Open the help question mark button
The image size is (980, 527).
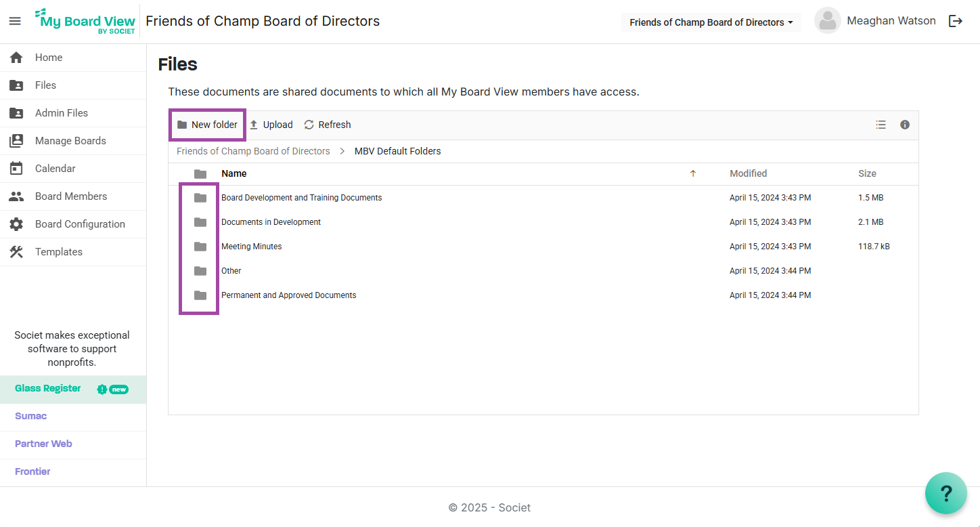945,493
